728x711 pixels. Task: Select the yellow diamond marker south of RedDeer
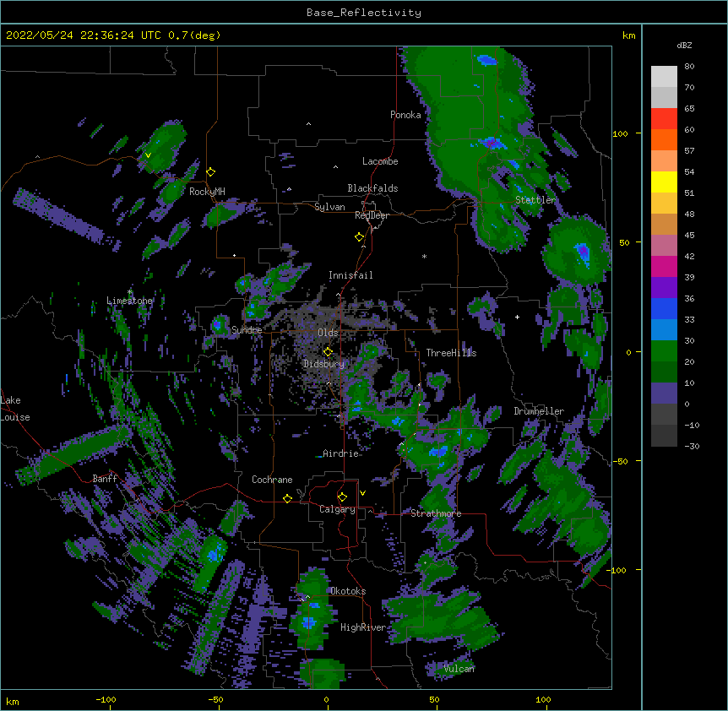click(360, 237)
